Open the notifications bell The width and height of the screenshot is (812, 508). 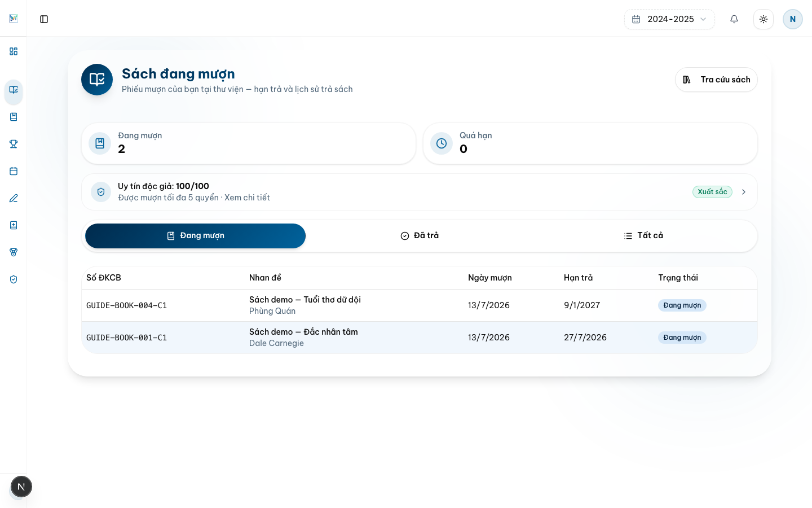(x=734, y=19)
